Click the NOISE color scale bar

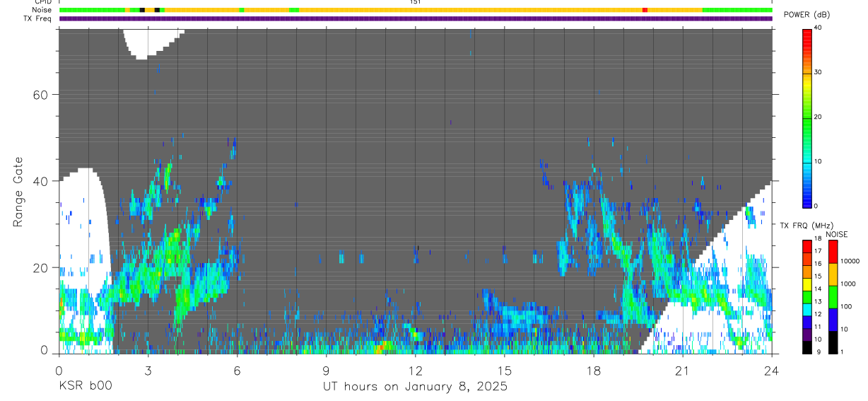click(x=833, y=296)
